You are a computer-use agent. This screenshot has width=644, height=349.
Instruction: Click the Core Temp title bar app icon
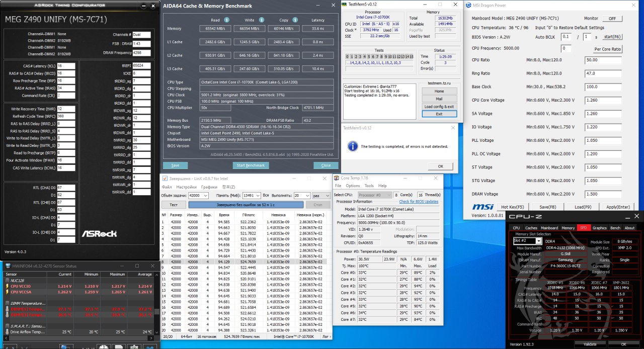click(337, 178)
